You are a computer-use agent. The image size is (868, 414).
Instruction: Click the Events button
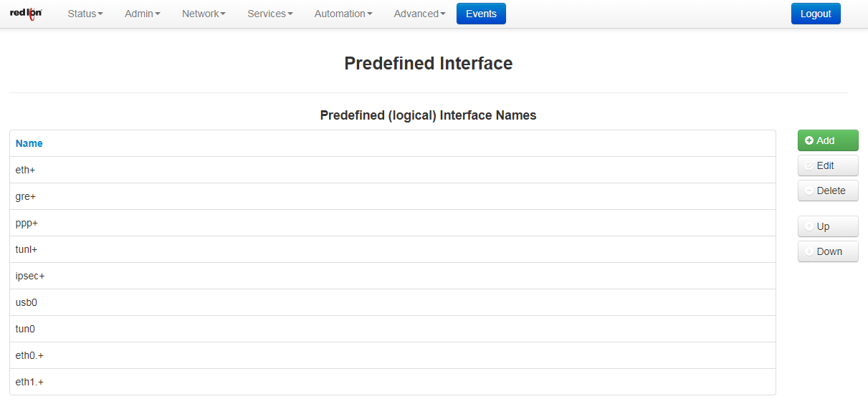click(481, 14)
